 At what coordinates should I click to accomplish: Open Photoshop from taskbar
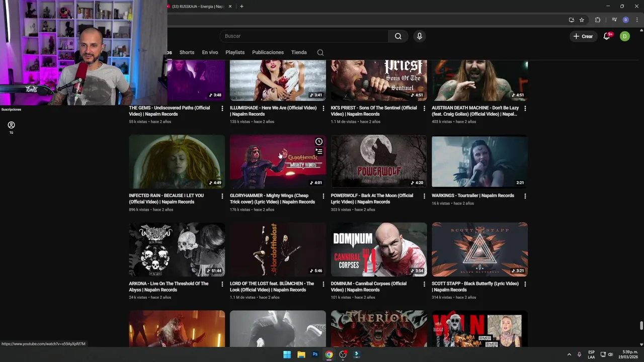click(x=315, y=354)
